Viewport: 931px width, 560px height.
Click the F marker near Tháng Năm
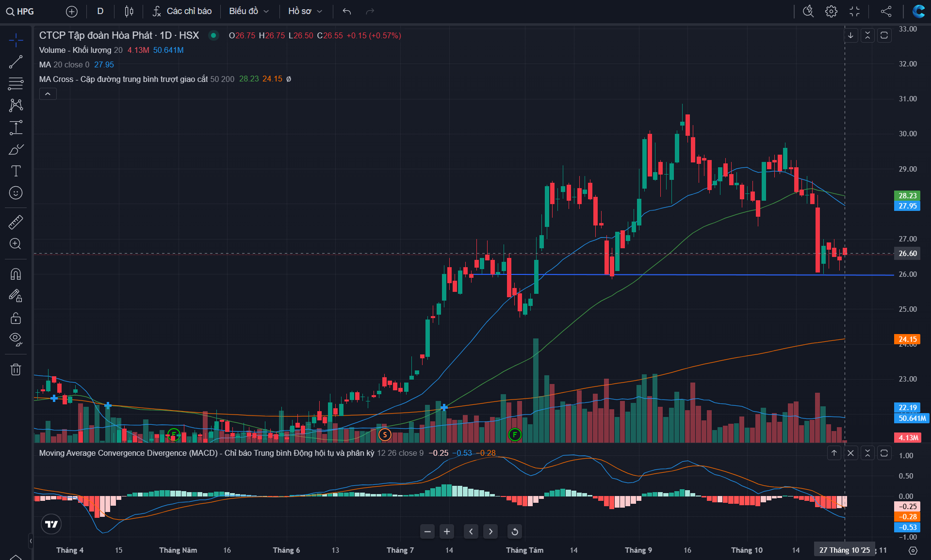174,434
